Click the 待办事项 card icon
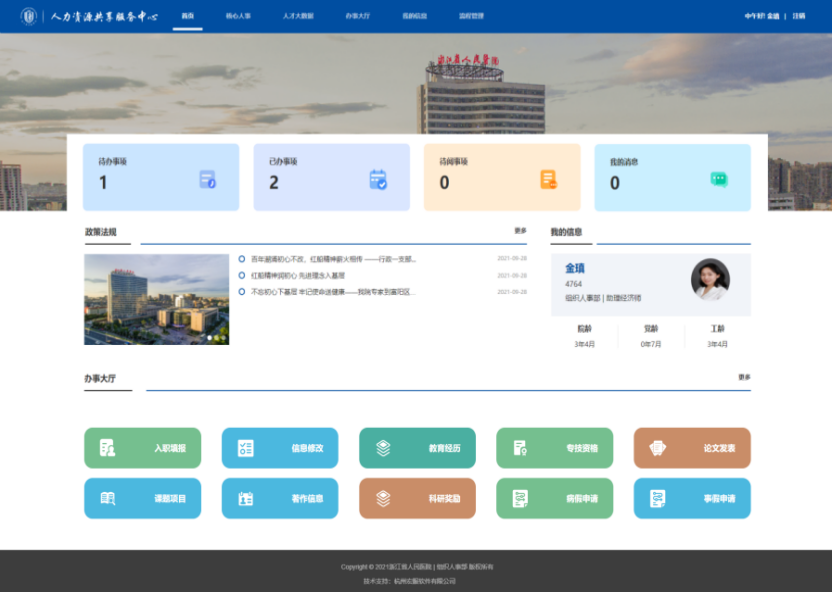This screenshot has height=592, width=832. pyautogui.click(x=207, y=180)
